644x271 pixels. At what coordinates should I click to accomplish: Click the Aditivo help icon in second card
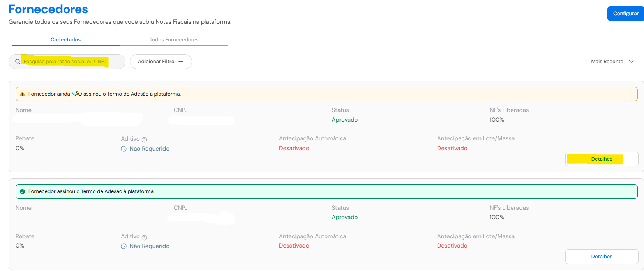[x=144, y=237]
